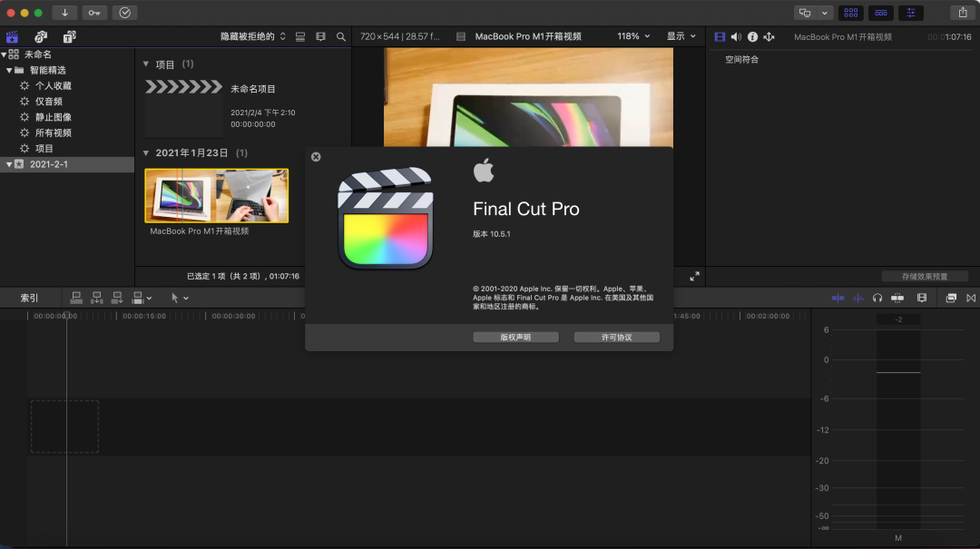The width and height of the screenshot is (980, 549).
Task: Switch to the share inspector tab
Action: (x=769, y=37)
